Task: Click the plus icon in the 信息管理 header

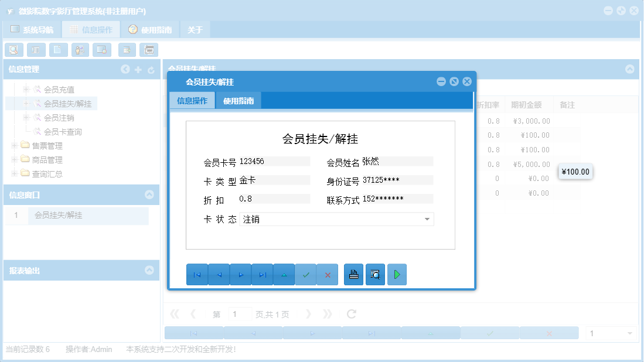Action: pos(138,69)
